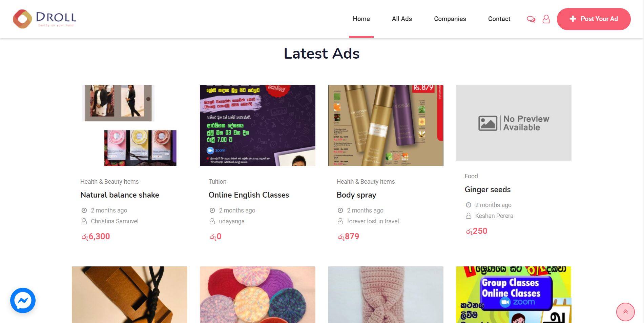Screen dimensions: 644x323
Task: Open the Natural balance shake ad title
Action: tap(120, 195)
